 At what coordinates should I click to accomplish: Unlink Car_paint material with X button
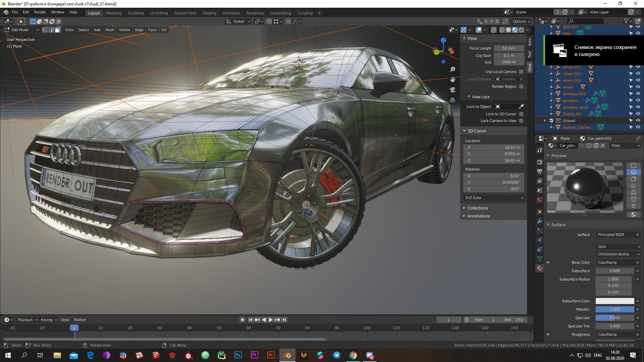coord(603,145)
